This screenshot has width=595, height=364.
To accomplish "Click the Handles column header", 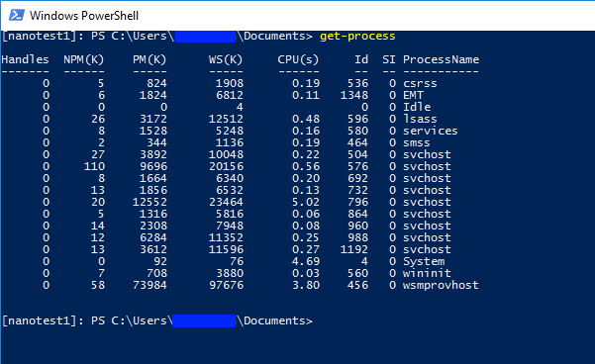I will pyautogui.click(x=25, y=59).
